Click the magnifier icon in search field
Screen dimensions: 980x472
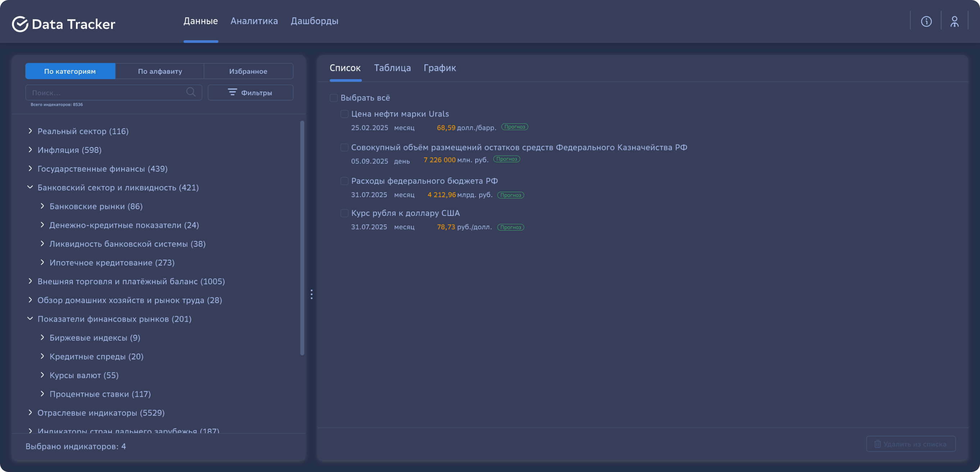(191, 92)
